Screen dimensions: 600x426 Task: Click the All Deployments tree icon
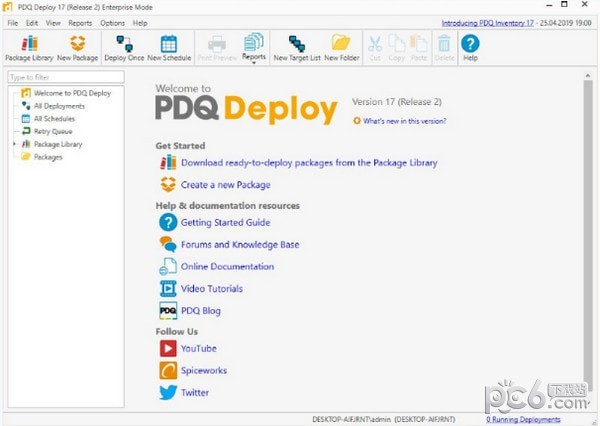[x=26, y=105]
